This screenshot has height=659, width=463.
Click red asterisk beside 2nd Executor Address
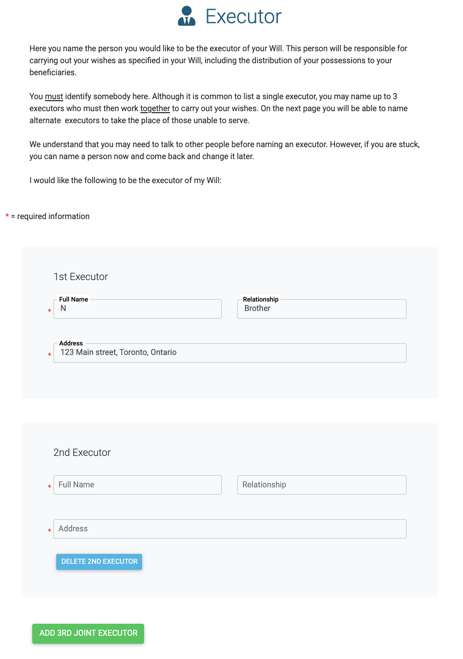[50, 530]
